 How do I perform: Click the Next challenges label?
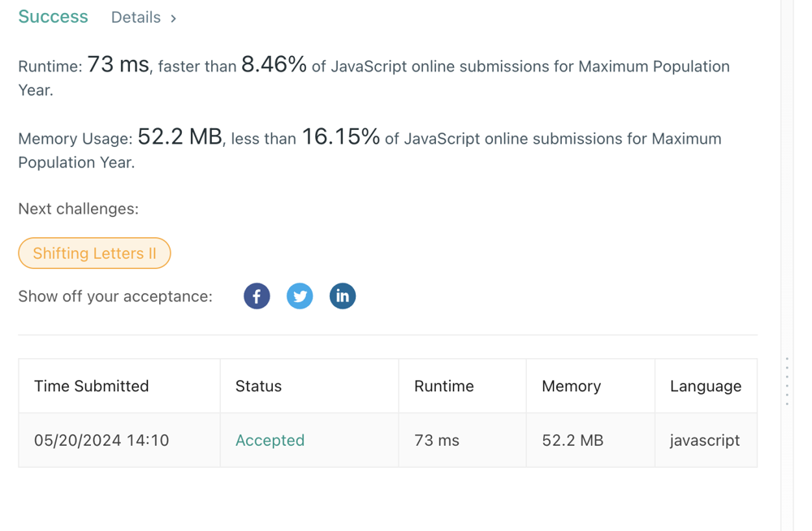pyautogui.click(x=78, y=209)
